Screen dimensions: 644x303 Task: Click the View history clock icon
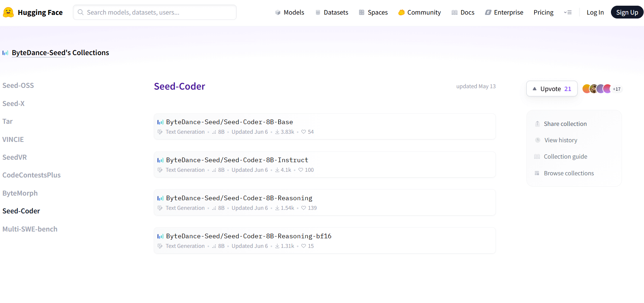(537, 140)
